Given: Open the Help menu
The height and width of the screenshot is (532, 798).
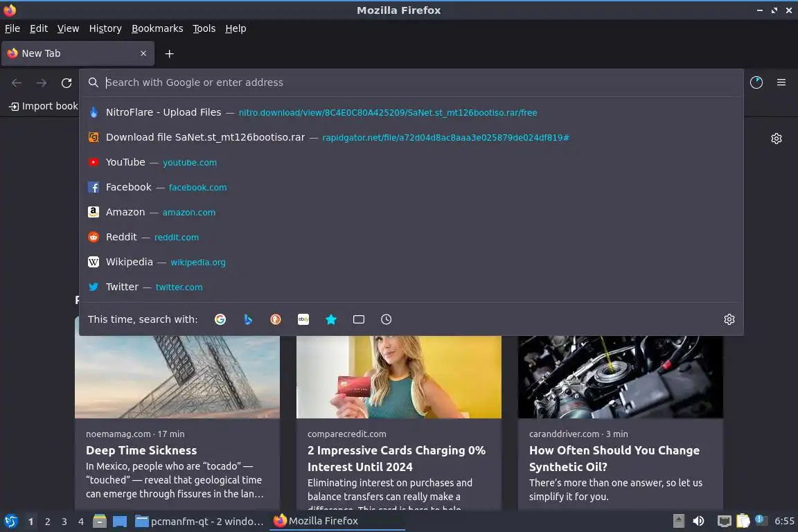Looking at the screenshot, I should (x=236, y=28).
